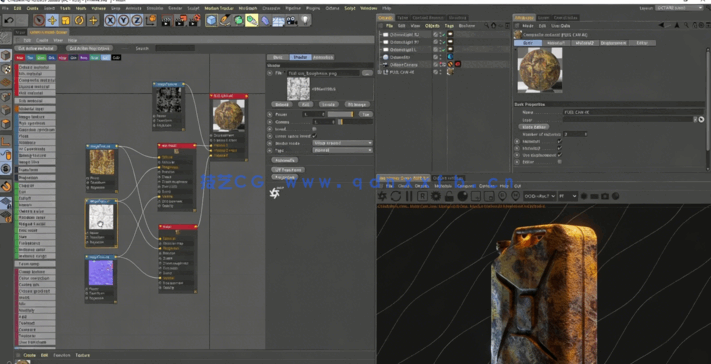Click the red Mat node filter swatch
The height and width of the screenshot is (364, 711).
point(19,58)
